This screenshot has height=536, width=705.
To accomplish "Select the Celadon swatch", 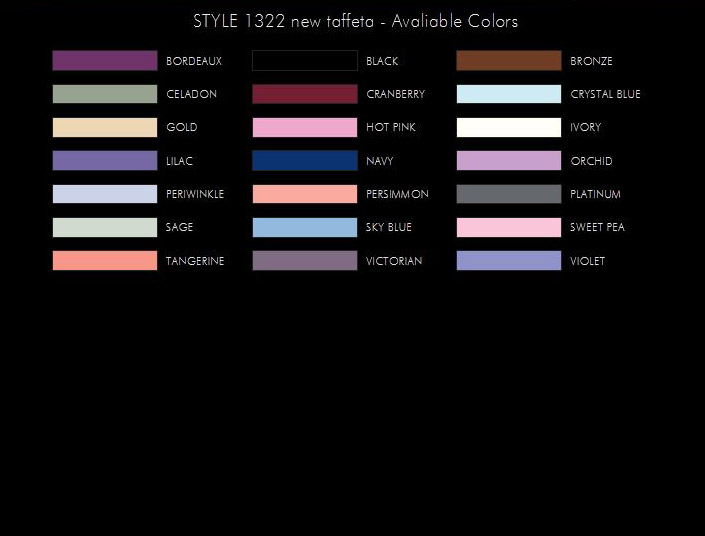I will pos(105,94).
